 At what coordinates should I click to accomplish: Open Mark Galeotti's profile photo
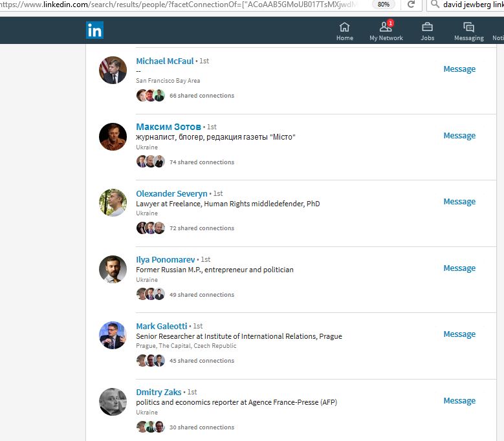113,336
